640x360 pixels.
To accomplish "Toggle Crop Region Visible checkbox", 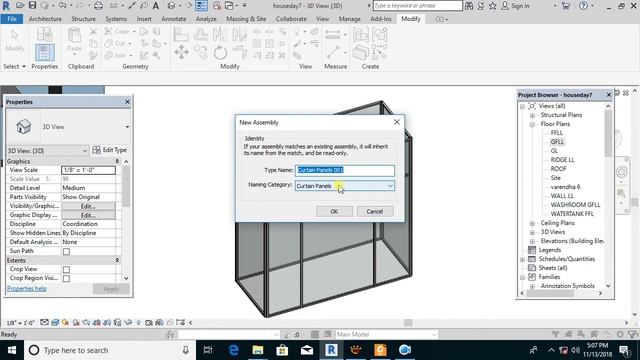I will click(66, 278).
